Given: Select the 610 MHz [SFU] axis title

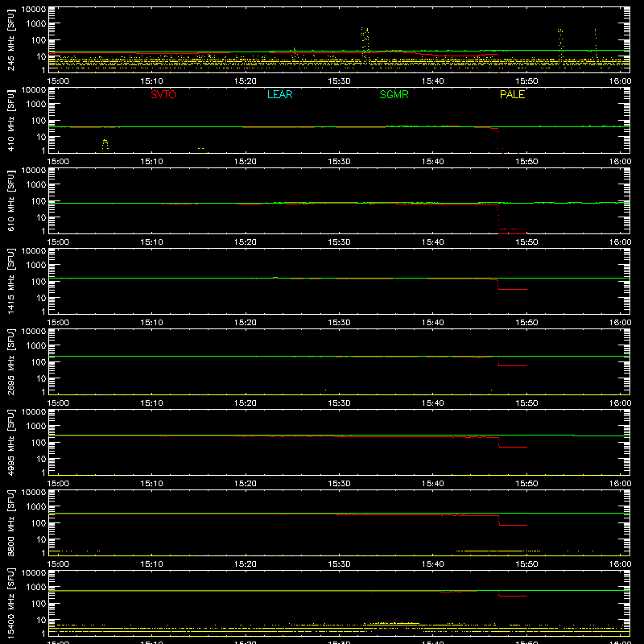Looking at the screenshot, I should click(x=10, y=200).
